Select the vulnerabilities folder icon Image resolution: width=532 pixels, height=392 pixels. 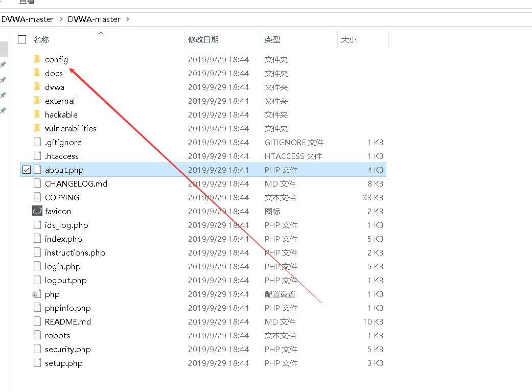coord(37,128)
